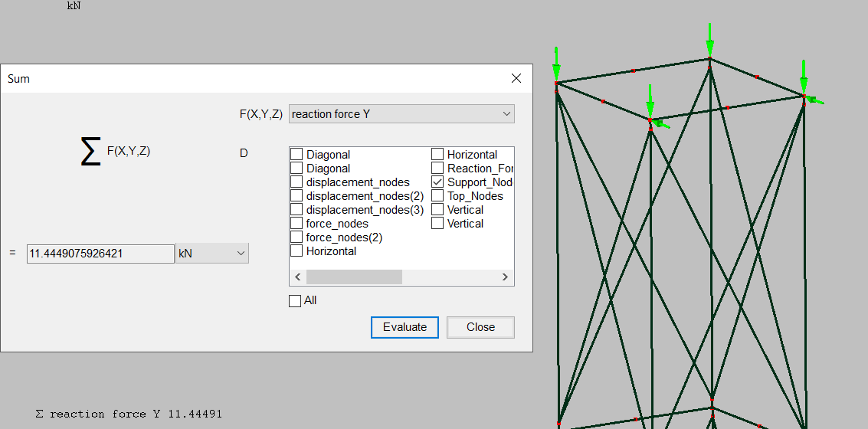Image resolution: width=868 pixels, height=429 pixels.
Task: Click the F(X,Y,Z) label beside the dropdown
Action: [260, 114]
